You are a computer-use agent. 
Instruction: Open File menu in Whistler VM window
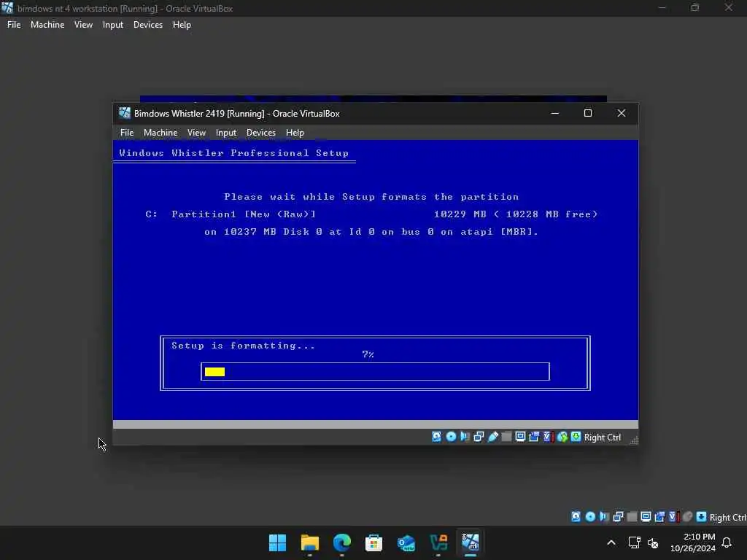click(x=127, y=133)
